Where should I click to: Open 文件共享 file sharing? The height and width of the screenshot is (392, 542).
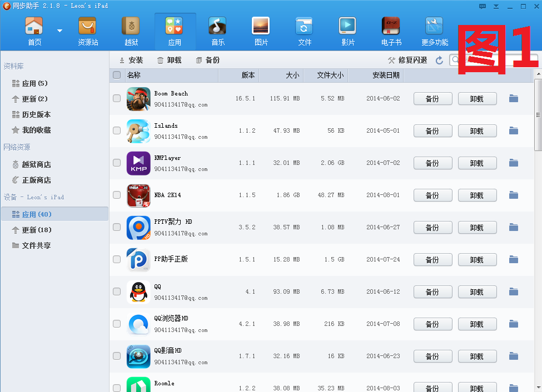[31, 245]
